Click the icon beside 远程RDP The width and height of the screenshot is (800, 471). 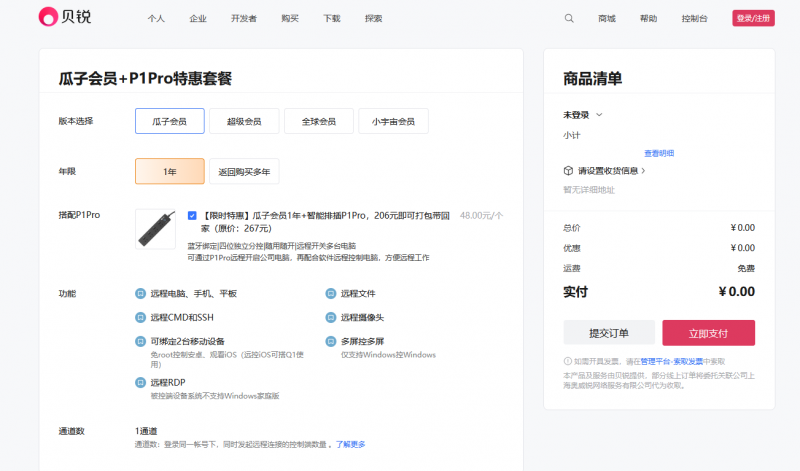pyautogui.click(x=140, y=382)
